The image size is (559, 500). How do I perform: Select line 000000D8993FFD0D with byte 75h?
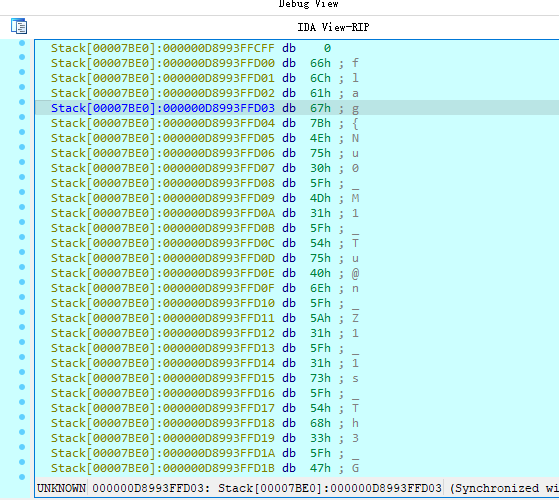click(x=205, y=258)
